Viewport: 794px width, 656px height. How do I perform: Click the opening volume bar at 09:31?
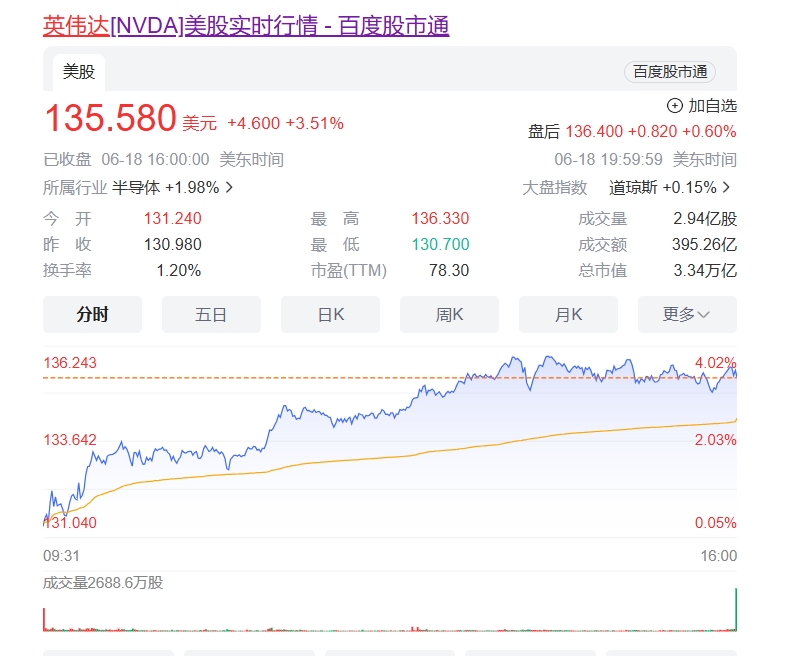pos(44,619)
